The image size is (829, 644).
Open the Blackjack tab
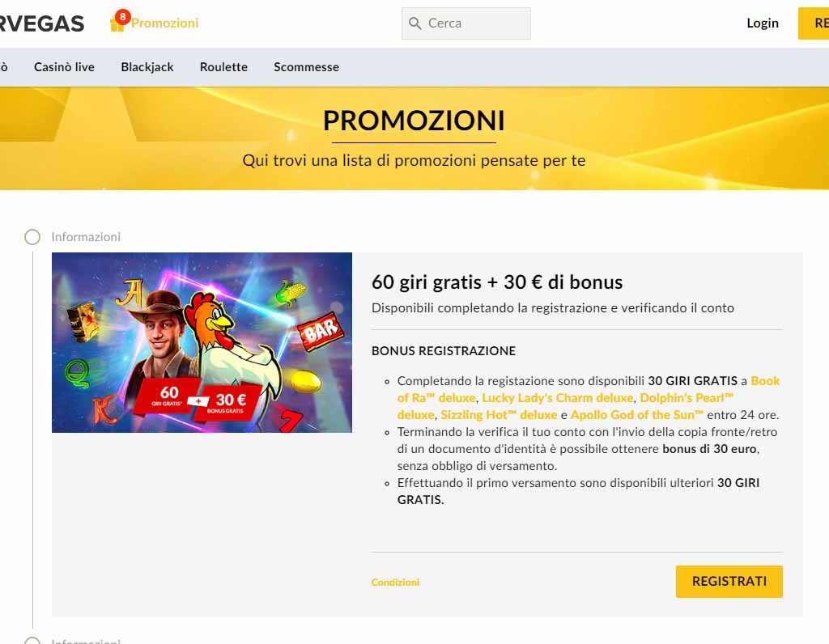147,67
